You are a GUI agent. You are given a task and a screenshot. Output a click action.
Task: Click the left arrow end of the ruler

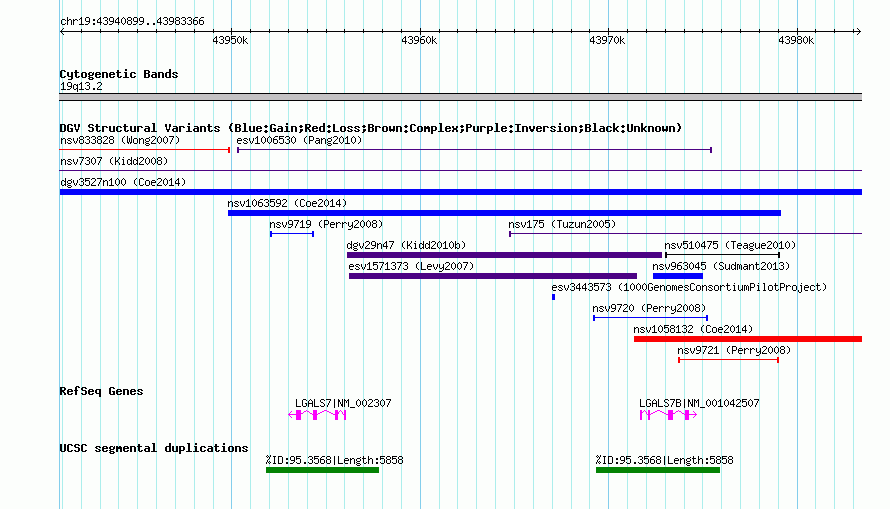62,31
